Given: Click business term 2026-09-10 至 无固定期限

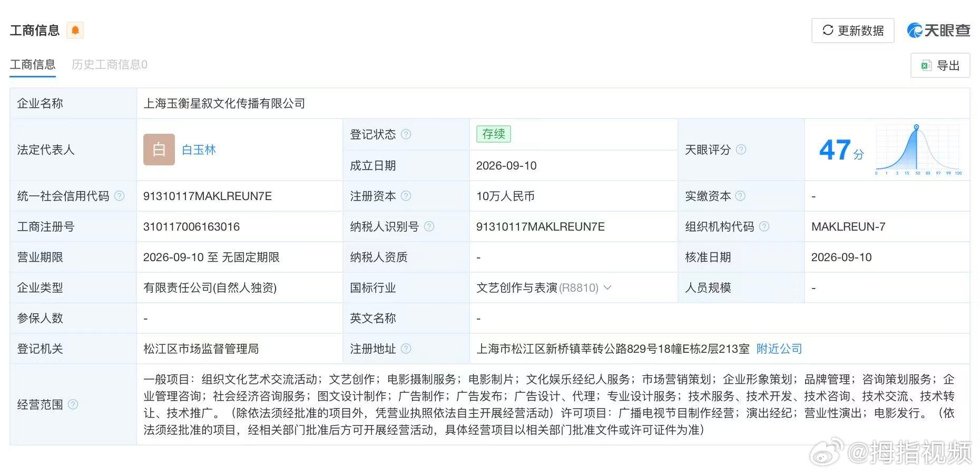Looking at the screenshot, I should (211, 257).
